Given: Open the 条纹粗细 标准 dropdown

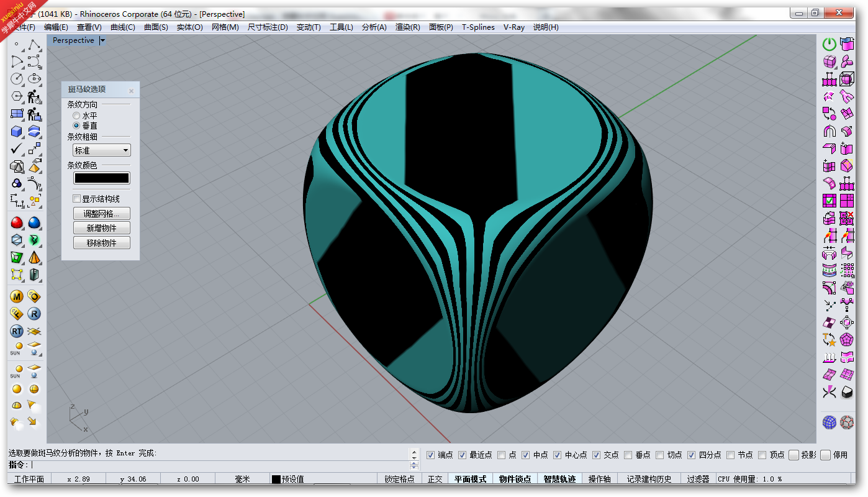Looking at the screenshot, I should pos(102,150).
